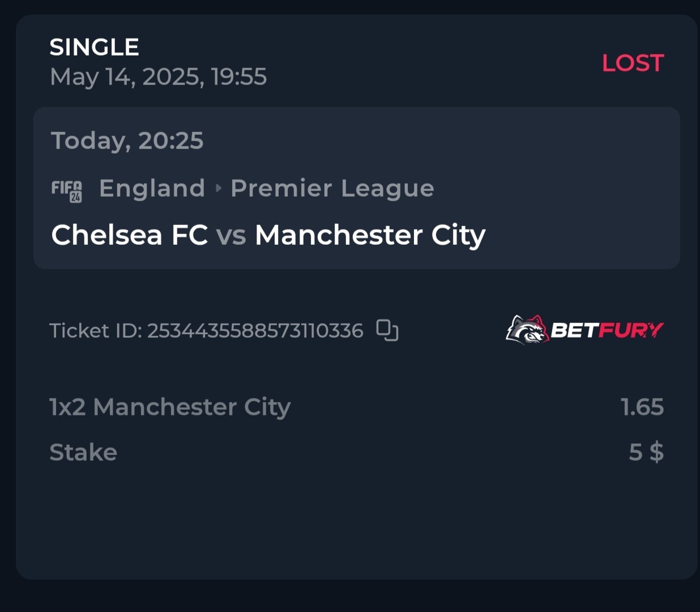Click the May 14, 2025, 19:55 timestamp

tap(158, 77)
